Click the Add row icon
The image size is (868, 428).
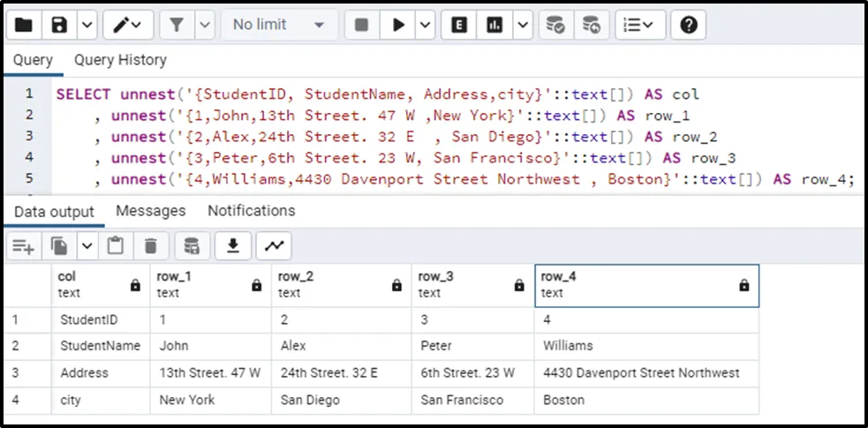23,245
